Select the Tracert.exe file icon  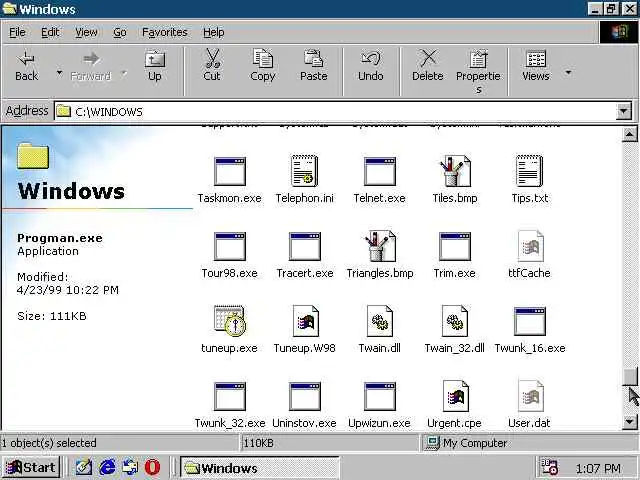(x=304, y=246)
